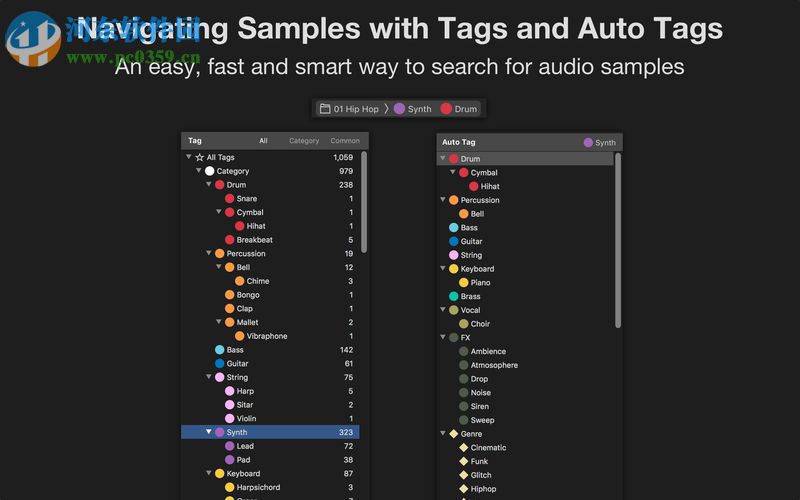Viewport: 800px width, 500px height.
Task: Select the Sweep row in Auto Tag
Action: [x=526, y=420]
